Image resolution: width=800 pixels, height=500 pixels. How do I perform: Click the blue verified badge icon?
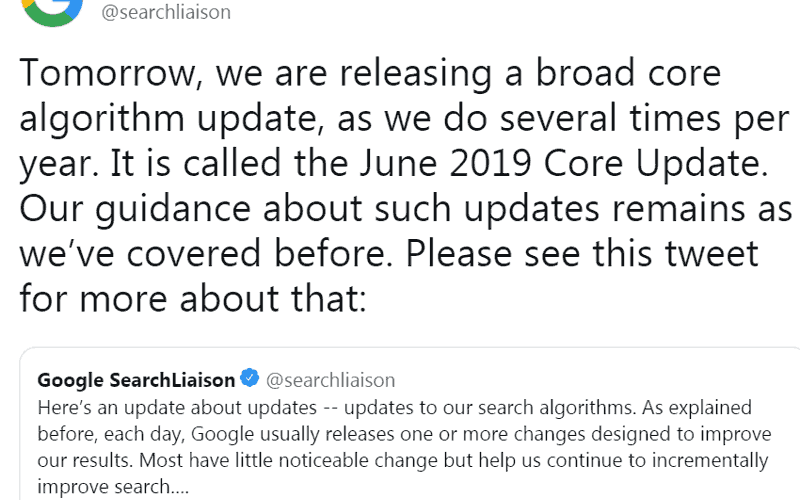tap(250, 380)
